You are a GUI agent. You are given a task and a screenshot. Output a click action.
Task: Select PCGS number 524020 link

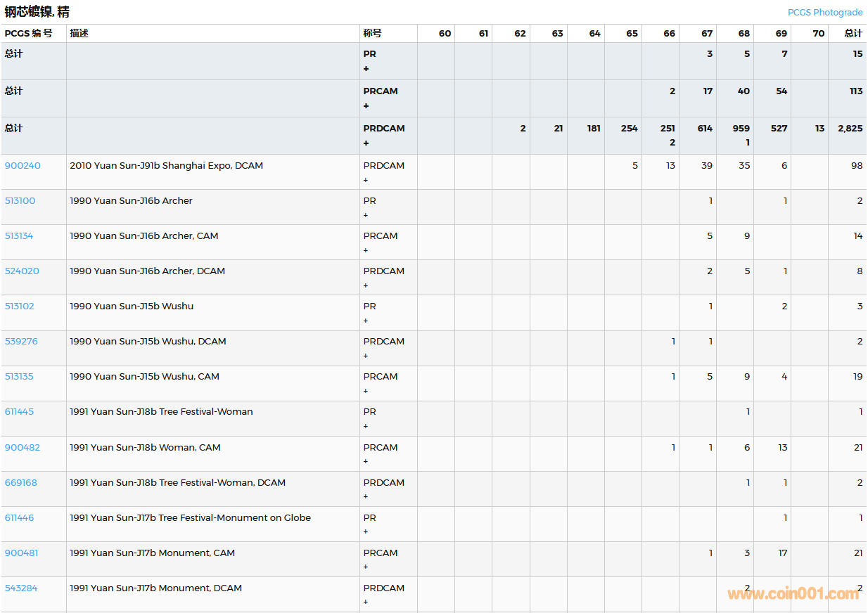click(x=22, y=271)
